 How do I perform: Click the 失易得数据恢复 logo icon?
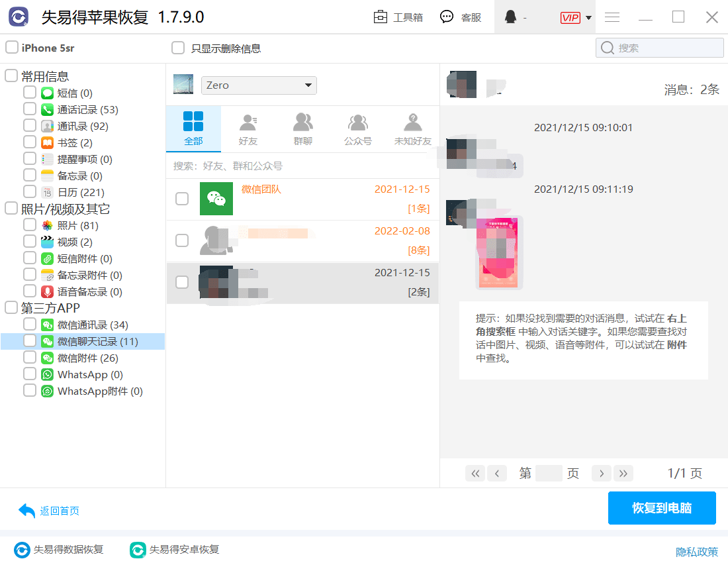pyautogui.click(x=22, y=550)
